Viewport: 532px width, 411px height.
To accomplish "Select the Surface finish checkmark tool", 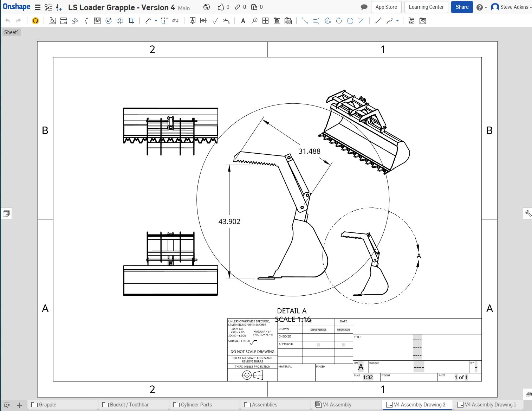I will [215, 21].
